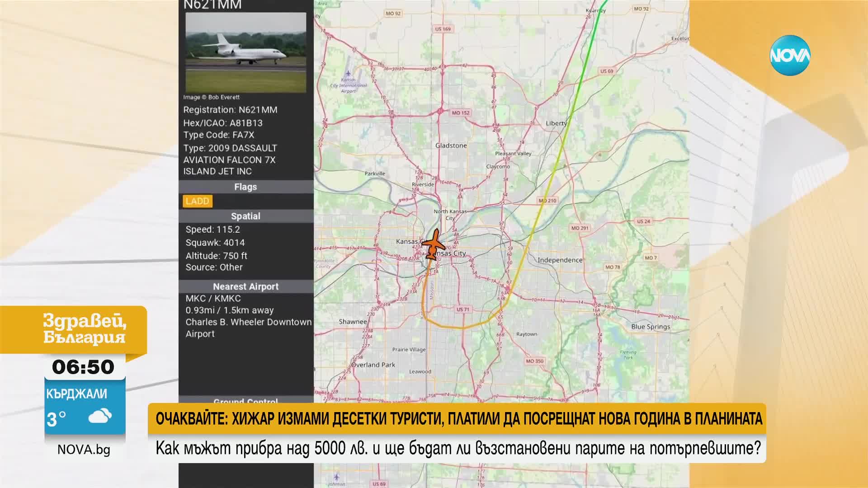This screenshot has width=868, height=488.
Task: Click the Prairie Village map label
Action: [409, 350]
